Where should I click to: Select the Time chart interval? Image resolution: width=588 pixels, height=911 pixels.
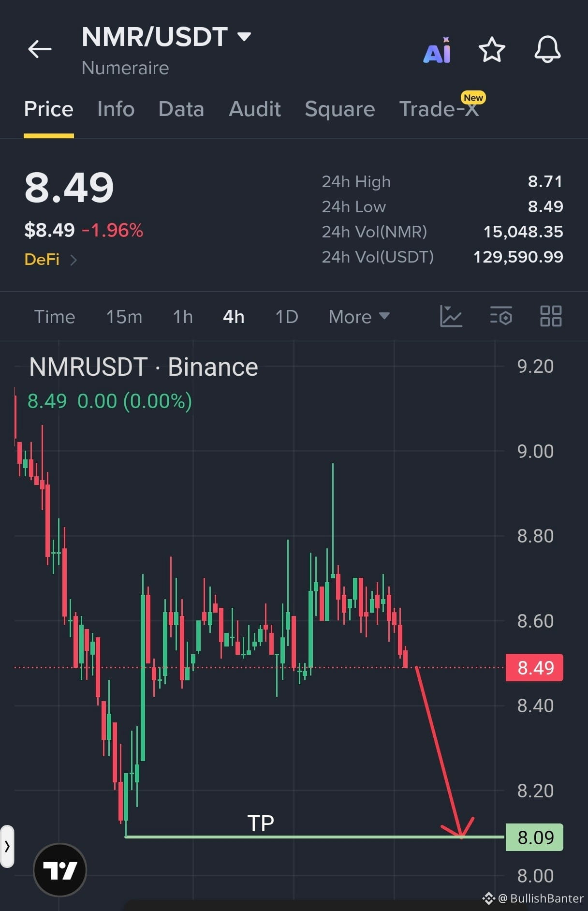click(55, 317)
